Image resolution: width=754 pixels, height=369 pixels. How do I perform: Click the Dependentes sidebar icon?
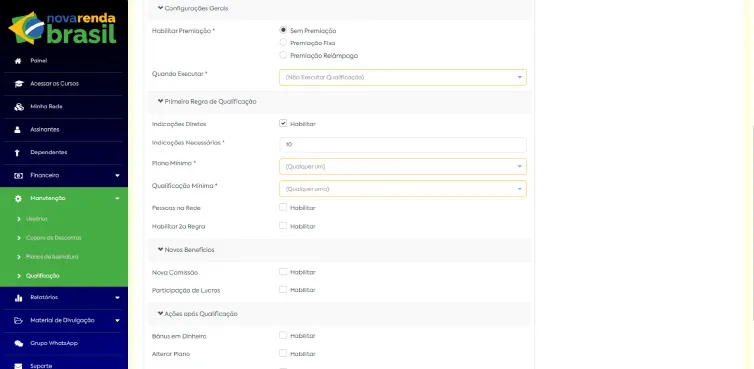click(x=18, y=153)
